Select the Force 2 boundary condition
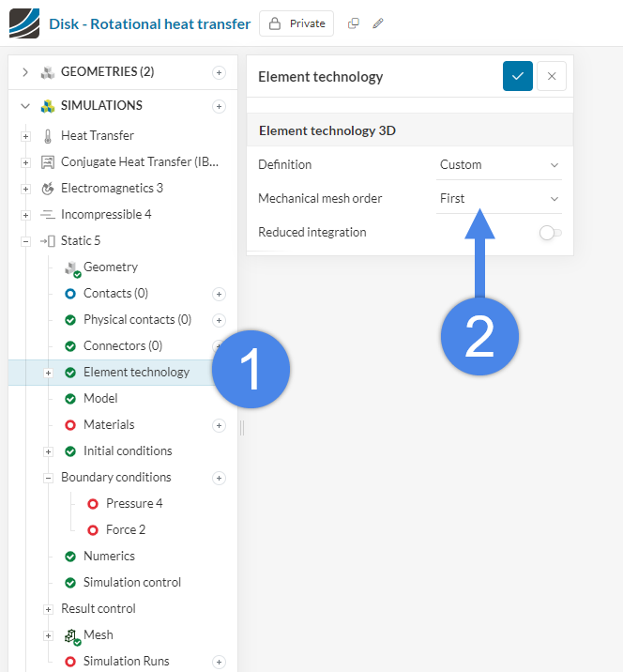 [x=126, y=529]
